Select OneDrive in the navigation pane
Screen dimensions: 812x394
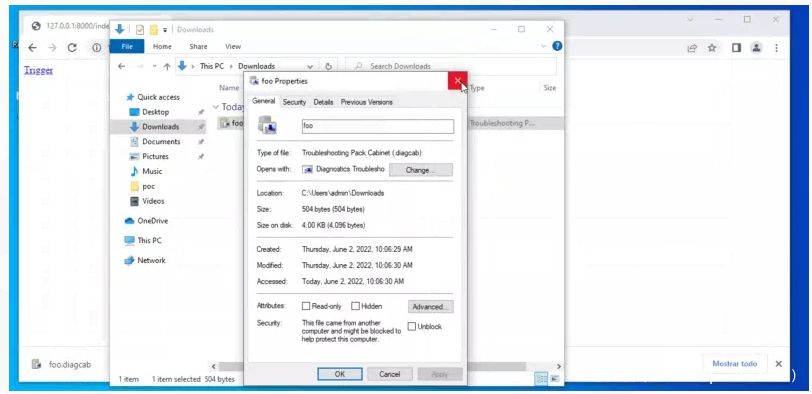point(152,221)
